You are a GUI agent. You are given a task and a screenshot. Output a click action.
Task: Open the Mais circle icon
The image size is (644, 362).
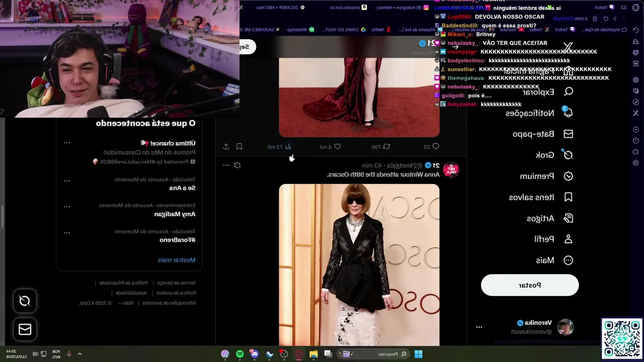[569, 260]
